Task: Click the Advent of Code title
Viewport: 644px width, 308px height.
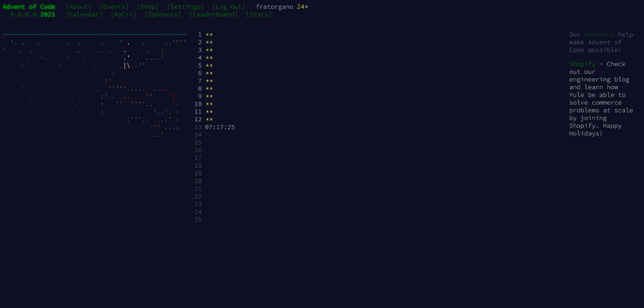Action: [x=30, y=7]
